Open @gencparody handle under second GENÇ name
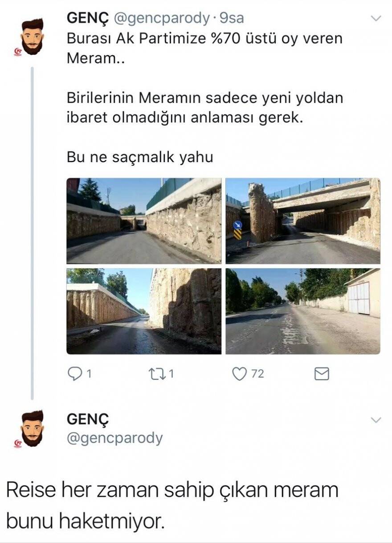This screenshot has width=392, height=543. (x=114, y=438)
